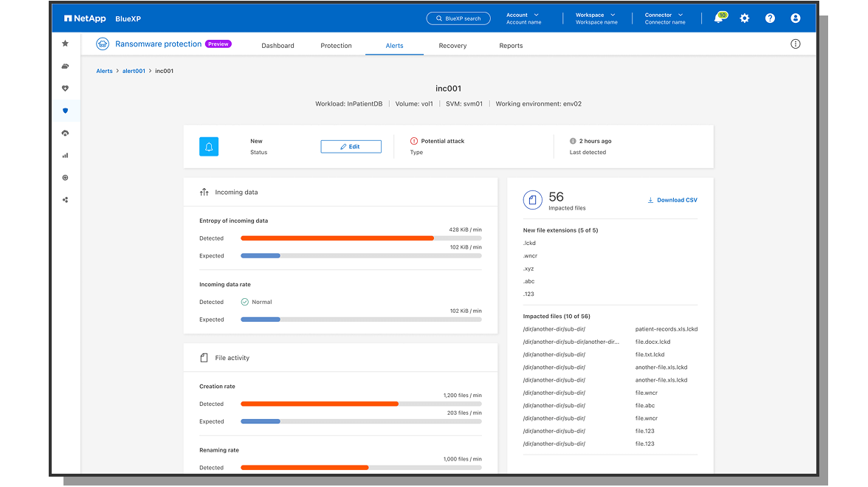The image size is (868, 487).
Task: Click the Ransomware protection page info icon
Action: 795,44
